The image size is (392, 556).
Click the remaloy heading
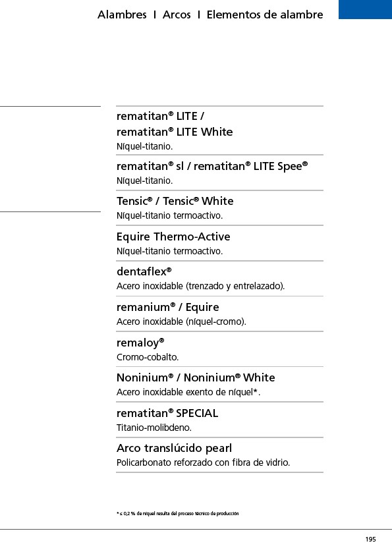point(140,343)
